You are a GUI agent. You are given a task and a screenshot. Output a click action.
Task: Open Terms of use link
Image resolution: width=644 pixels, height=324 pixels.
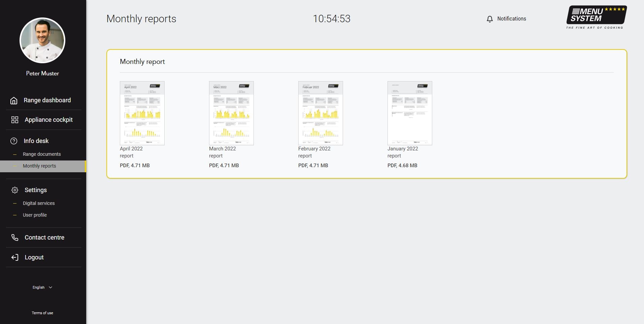click(x=42, y=313)
